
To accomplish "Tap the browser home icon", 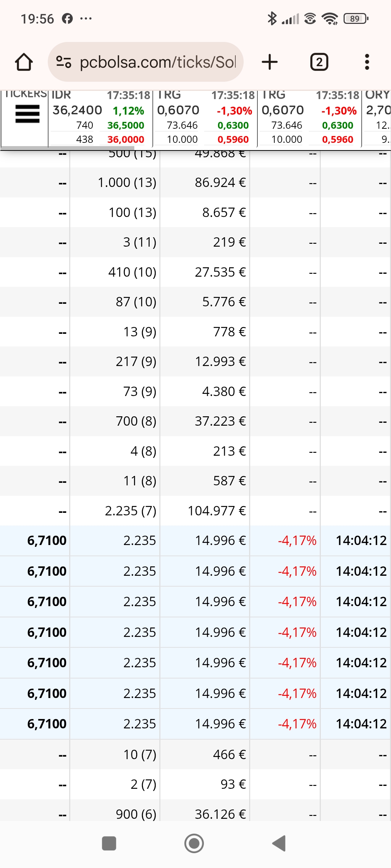I will click(x=24, y=62).
